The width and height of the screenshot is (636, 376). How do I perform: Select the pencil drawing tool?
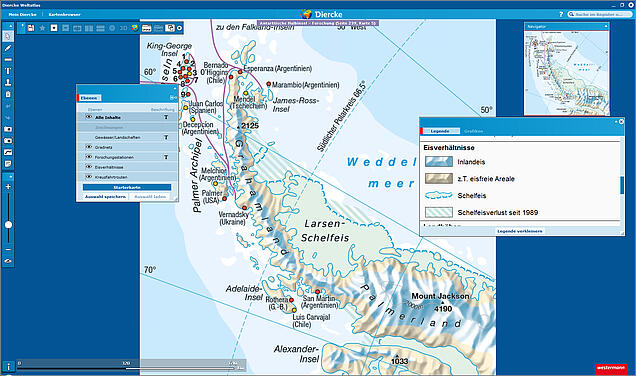pos(8,48)
